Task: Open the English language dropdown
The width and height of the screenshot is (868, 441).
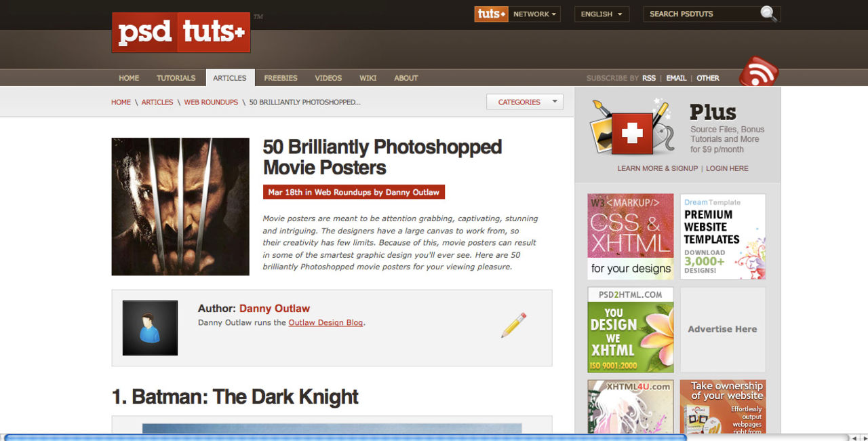Action: coord(601,14)
